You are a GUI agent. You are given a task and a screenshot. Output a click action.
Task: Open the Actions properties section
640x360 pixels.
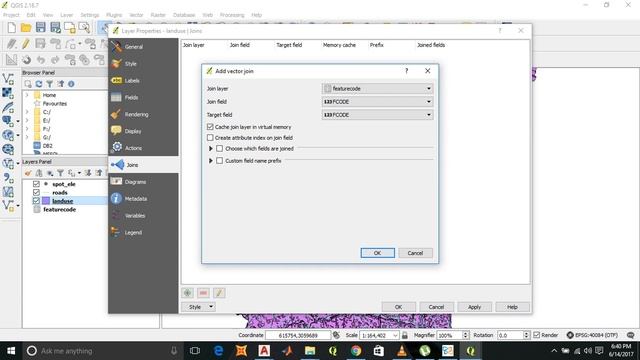(x=143, y=148)
